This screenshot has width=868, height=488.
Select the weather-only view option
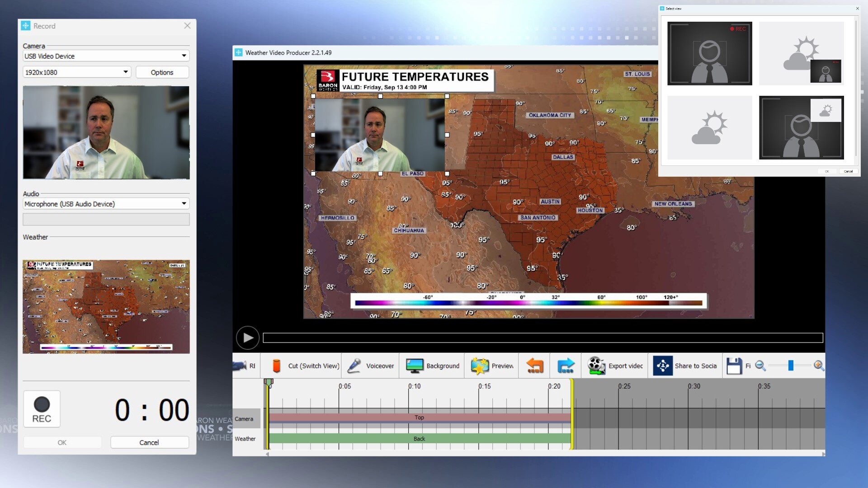pyautogui.click(x=710, y=127)
